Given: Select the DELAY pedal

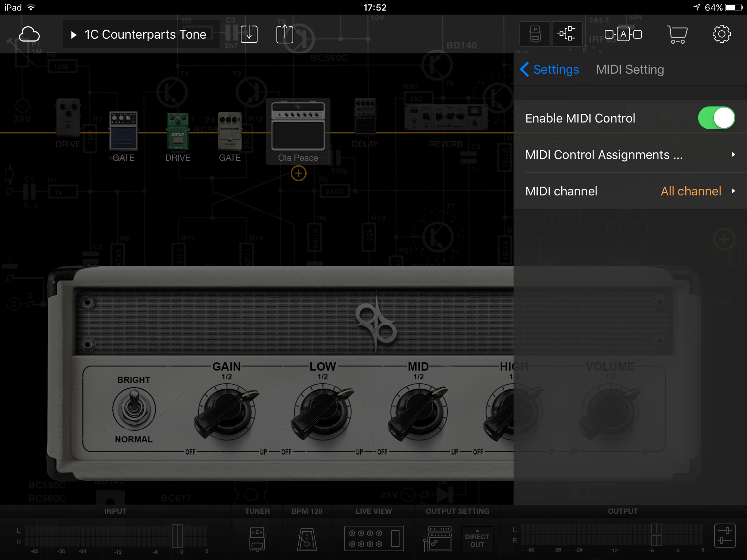Looking at the screenshot, I should (x=365, y=117).
